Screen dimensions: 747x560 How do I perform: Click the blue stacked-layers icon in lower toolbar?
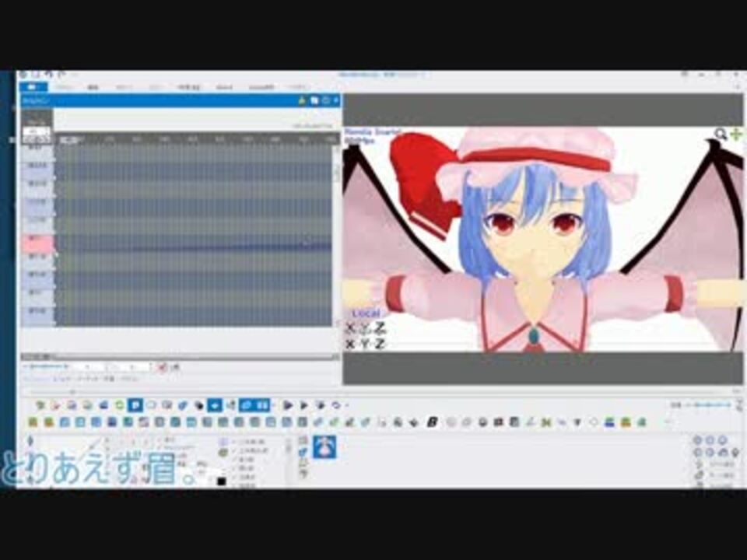609,422
